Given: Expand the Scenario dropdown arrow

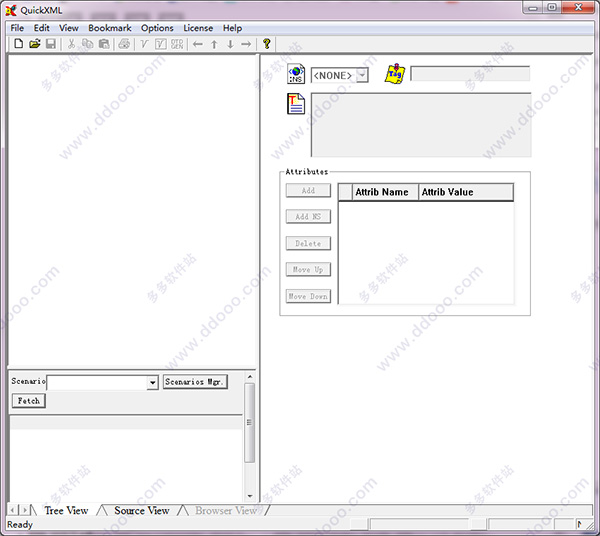Looking at the screenshot, I should [x=152, y=382].
